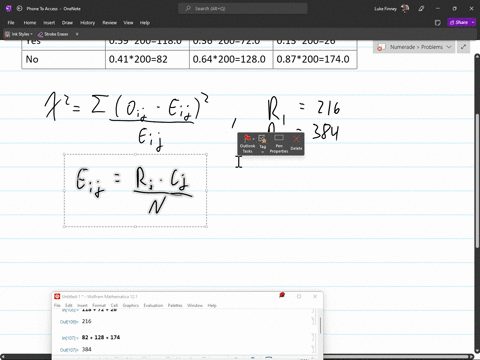
Task: Open the sticky notes feed icon
Action: (x=438, y=23)
